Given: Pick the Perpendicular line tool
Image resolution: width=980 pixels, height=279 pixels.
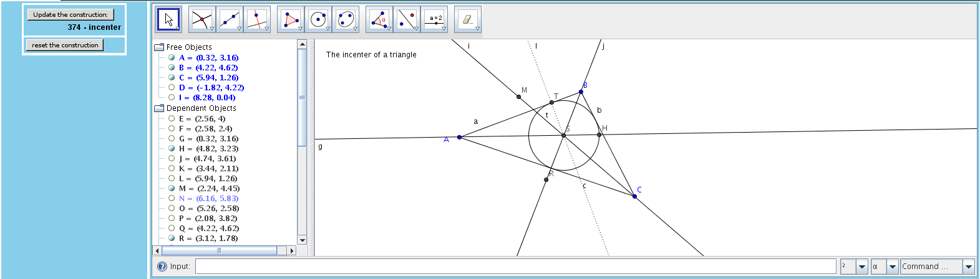Looking at the screenshot, I should [x=256, y=19].
